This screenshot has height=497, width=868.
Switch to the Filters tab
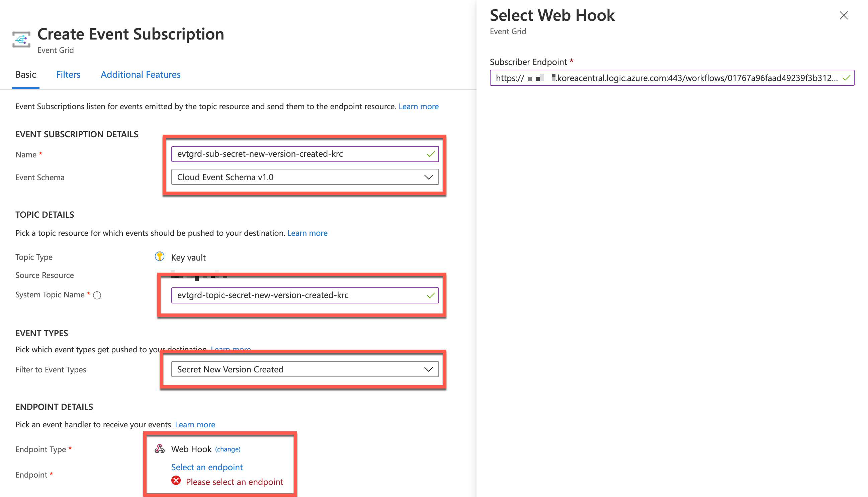68,74
